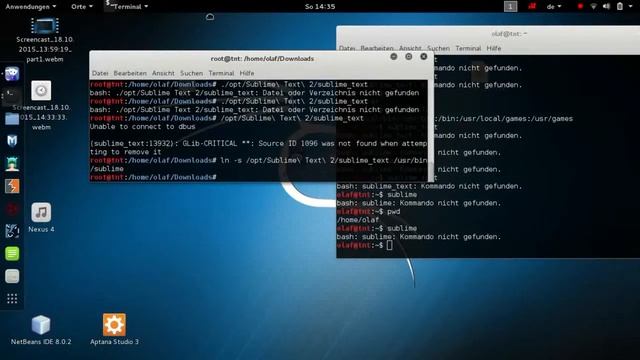Launch Burp Suite from the dock
The height and width of the screenshot is (360, 640).
[x=12, y=186]
